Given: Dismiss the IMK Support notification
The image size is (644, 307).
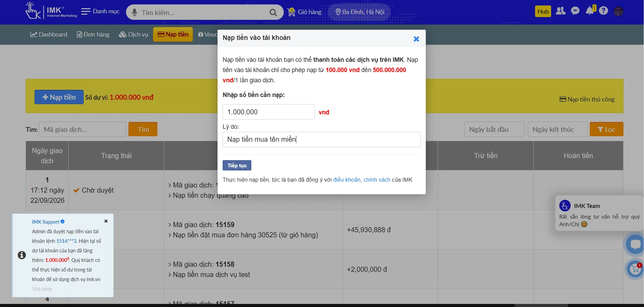Looking at the screenshot, I should (x=106, y=221).
